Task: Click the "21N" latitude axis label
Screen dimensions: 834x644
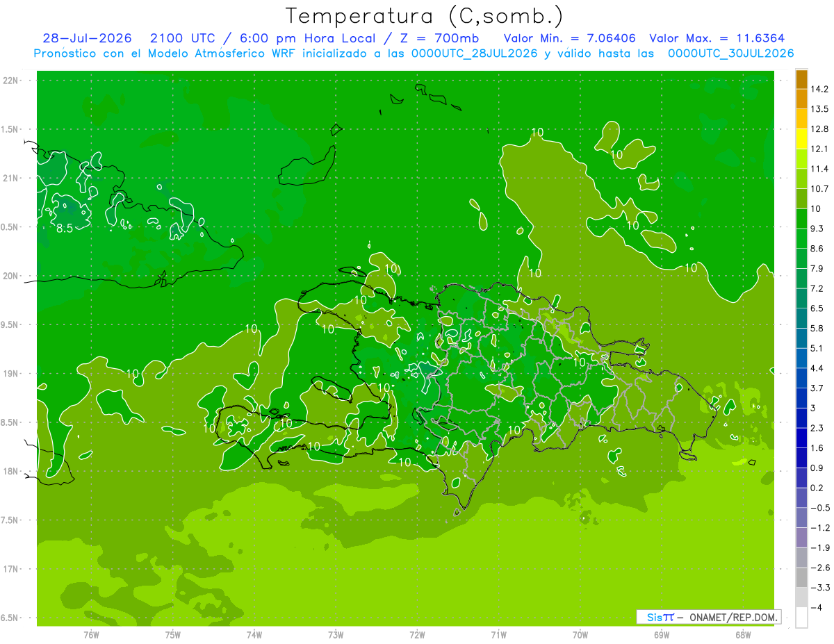Action: [x=10, y=178]
